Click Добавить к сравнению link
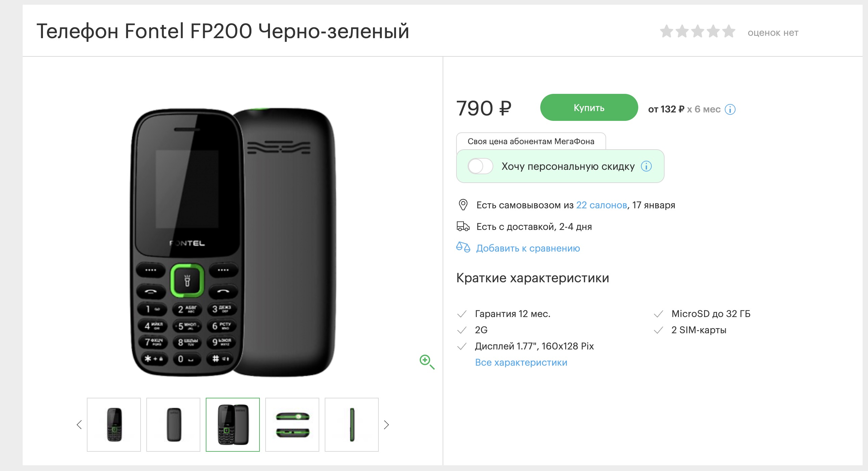Image resolution: width=868 pixels, height=471 pixels. click(x=528, y=248)
